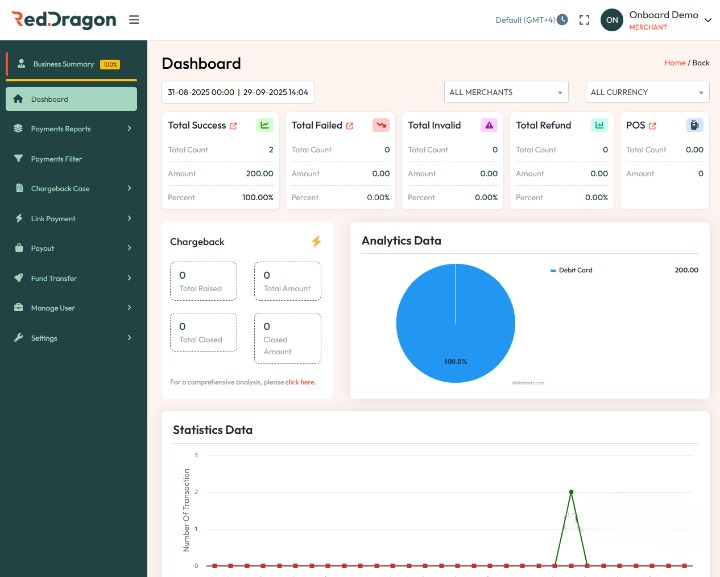Open Total Failed external link icon

click(350, 126)
